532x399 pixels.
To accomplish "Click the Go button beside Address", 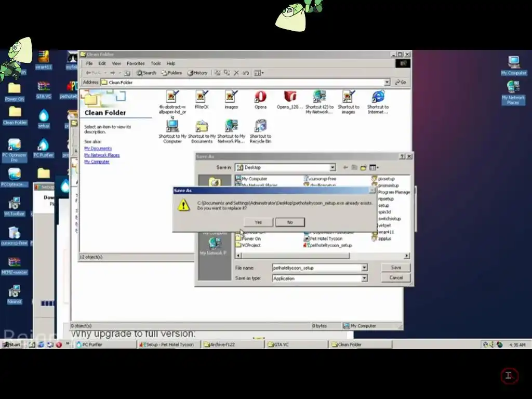I will 401,83.
